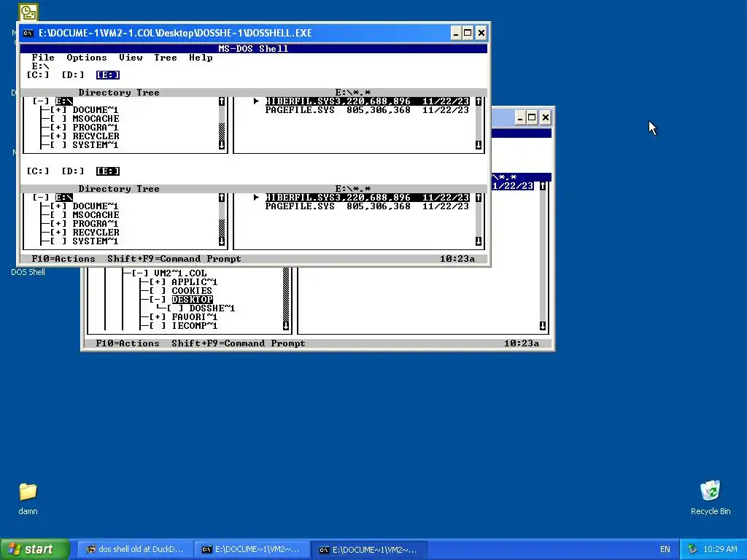
Task: Collapse the E:\ root in upper directory tree
Action: (x=41, y=101)
